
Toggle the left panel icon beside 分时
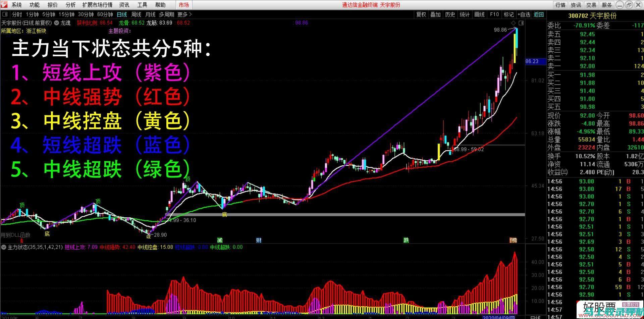tap(5, 14)
